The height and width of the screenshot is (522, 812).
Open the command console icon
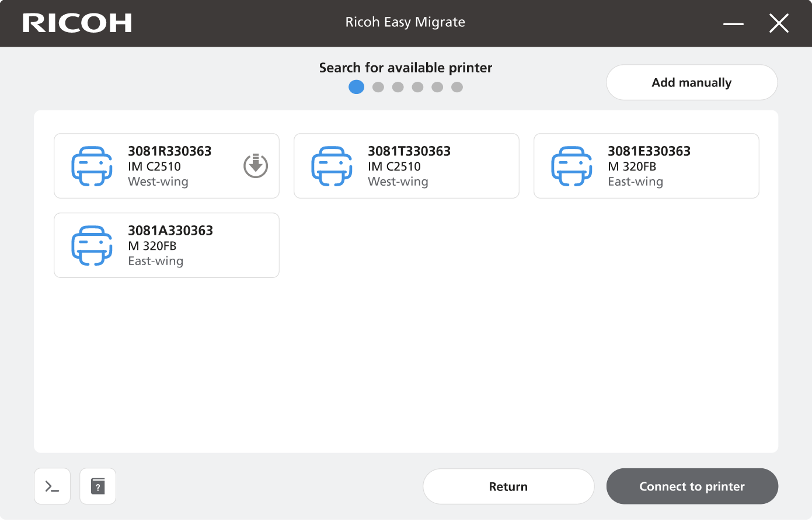pyautogui.click(x=53, y=486)
